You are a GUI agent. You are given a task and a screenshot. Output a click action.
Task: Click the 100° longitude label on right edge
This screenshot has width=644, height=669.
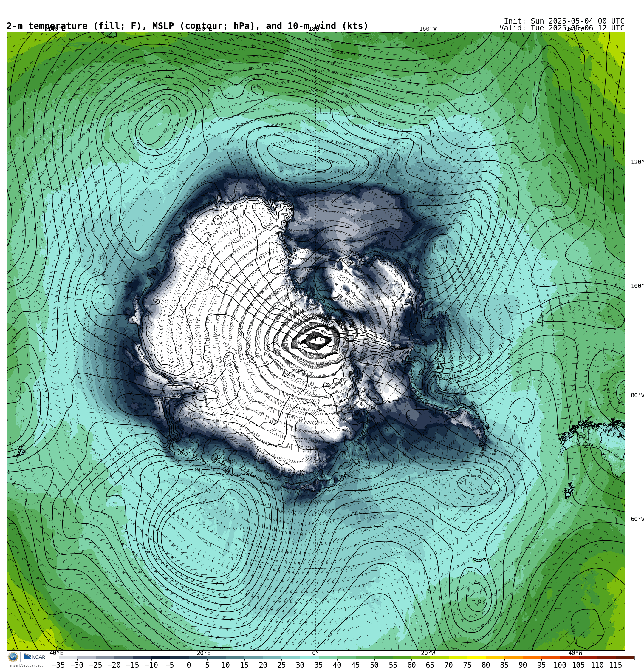tap(637, 286)
